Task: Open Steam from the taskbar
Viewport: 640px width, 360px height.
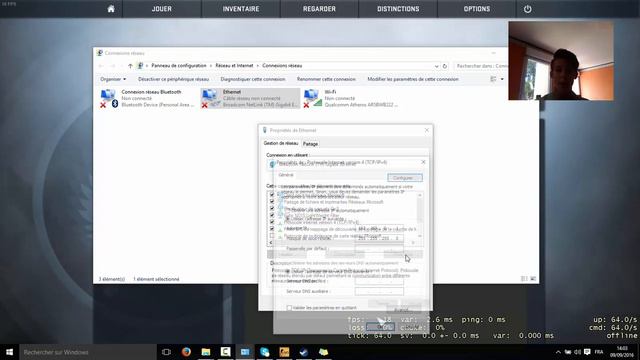Action: (x=304, y=352)
